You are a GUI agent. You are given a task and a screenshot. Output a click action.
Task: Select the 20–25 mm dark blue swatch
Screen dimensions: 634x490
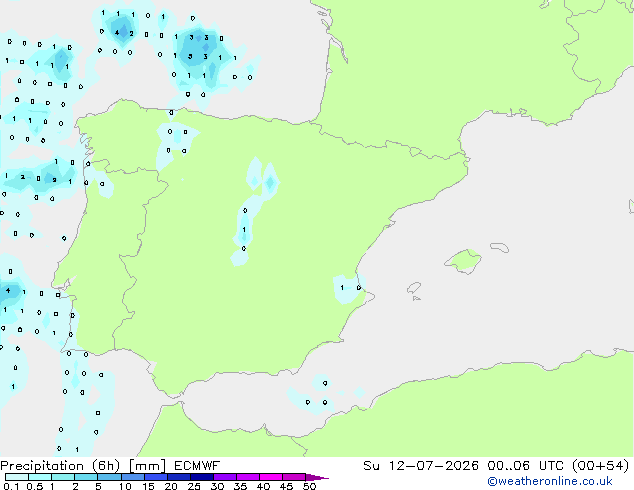179,477
